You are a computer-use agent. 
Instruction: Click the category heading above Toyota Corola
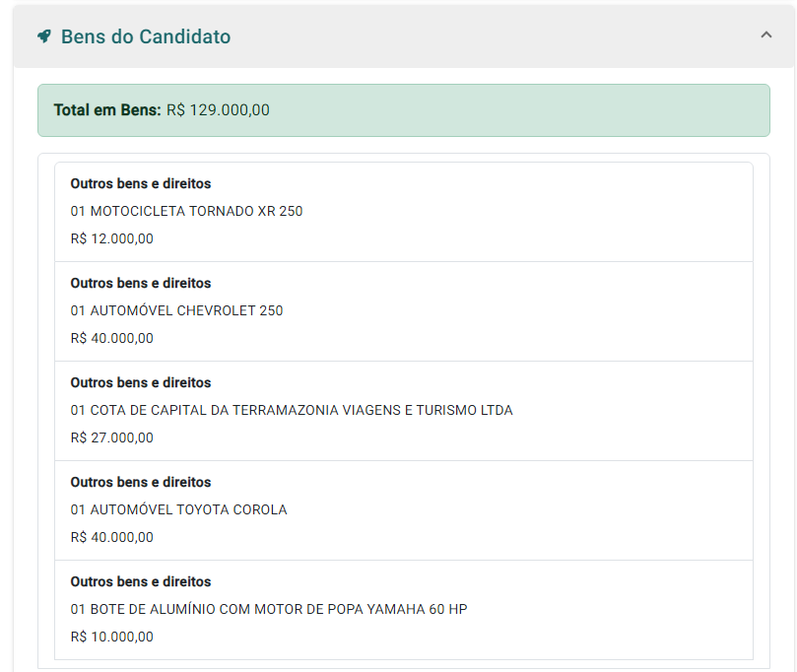coord(141,482)
